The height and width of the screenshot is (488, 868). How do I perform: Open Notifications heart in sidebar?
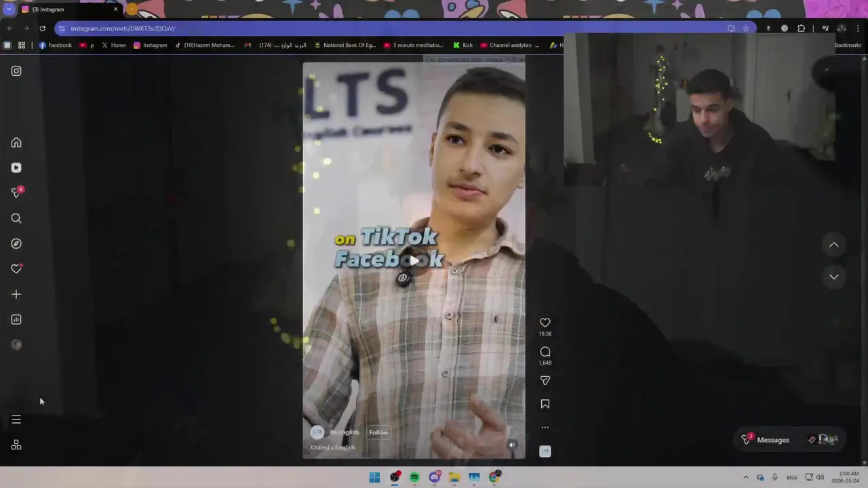click(x=16, y=269)
